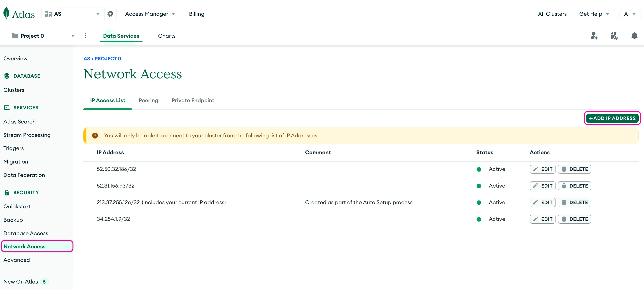
Task: Edit the 52.31.156.93/32 entry
Action: coord(543,186)
